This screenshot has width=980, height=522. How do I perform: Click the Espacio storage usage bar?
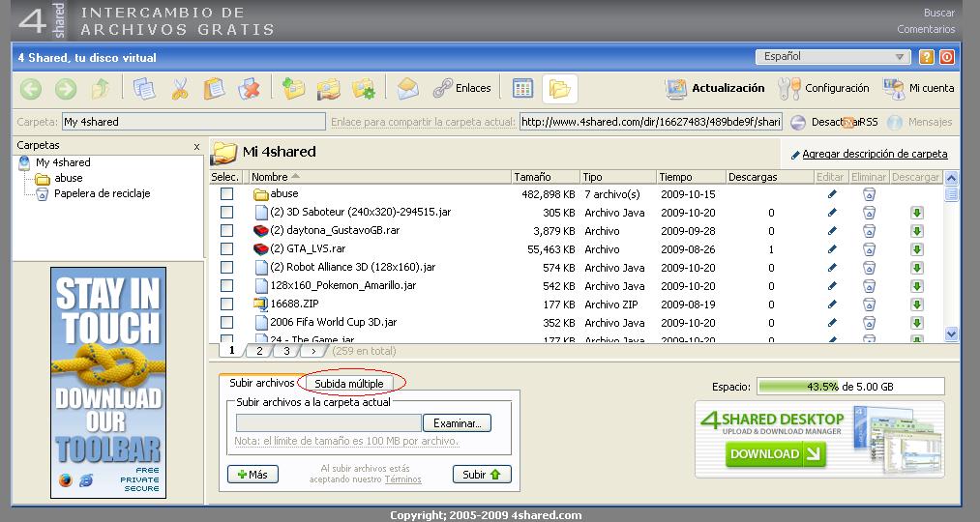coord(850,387)
